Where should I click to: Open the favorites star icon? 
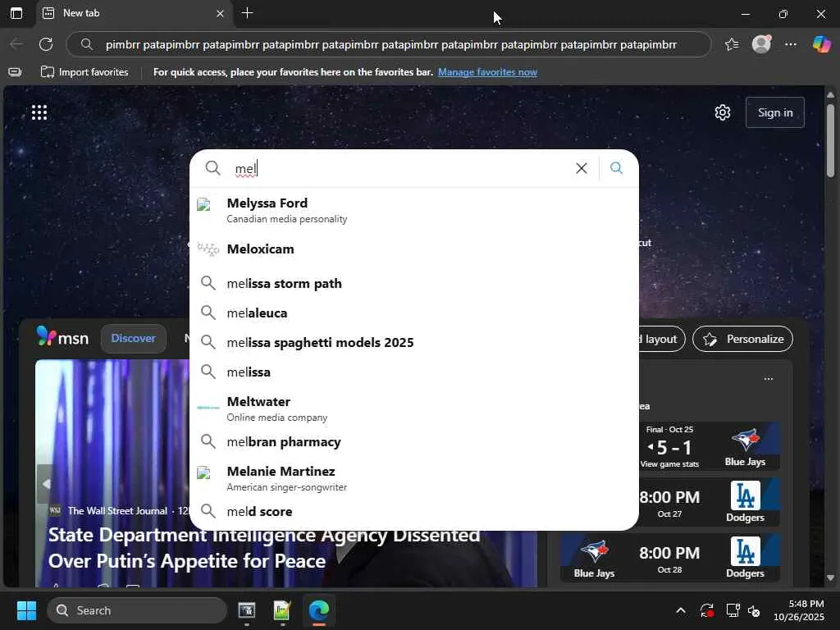click(732, 44)
